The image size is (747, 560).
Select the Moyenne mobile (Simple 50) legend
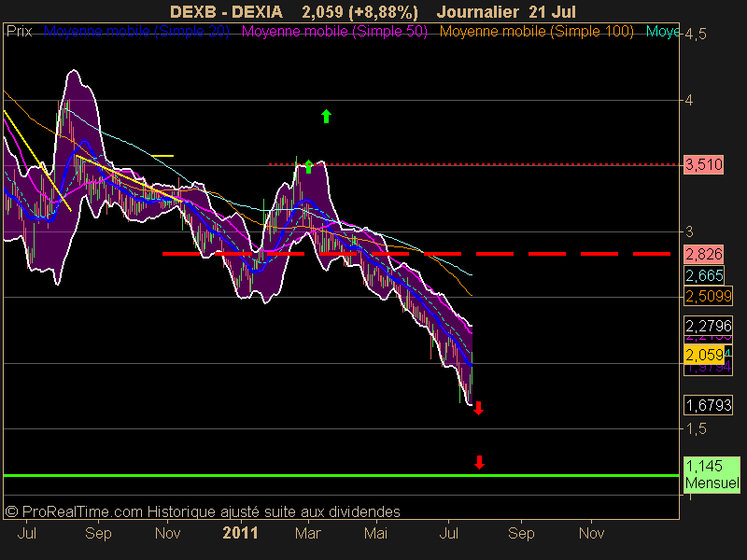point(334,32)
